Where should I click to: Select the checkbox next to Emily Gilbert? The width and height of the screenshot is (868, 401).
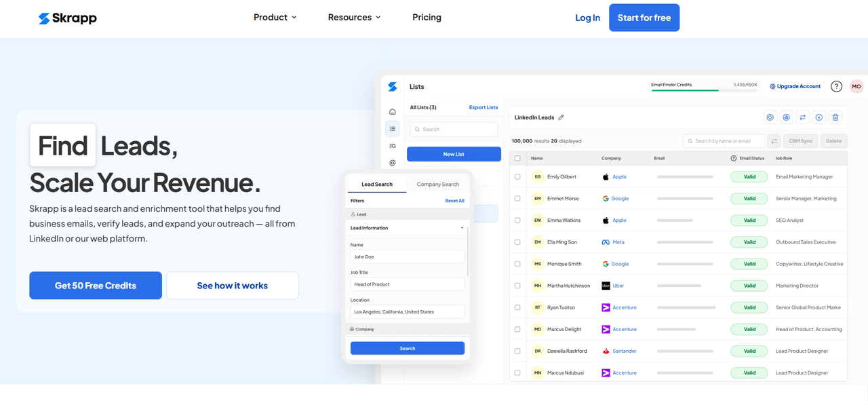pos(517,176)
